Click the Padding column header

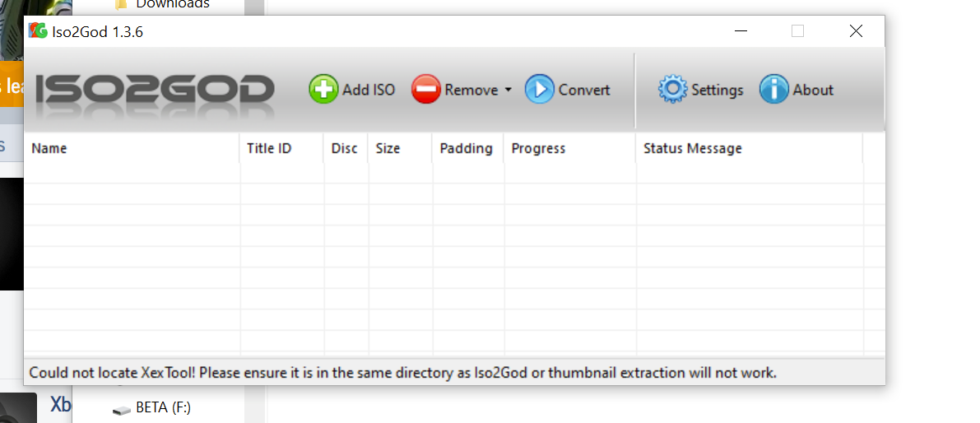tap(468, 148)
